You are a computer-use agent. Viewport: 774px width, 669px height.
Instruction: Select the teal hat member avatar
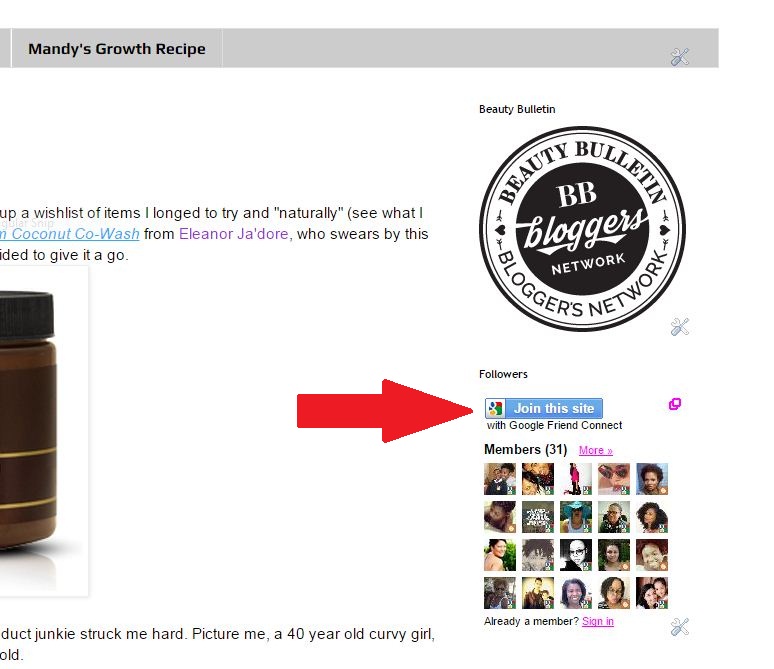tap(576, 517)
